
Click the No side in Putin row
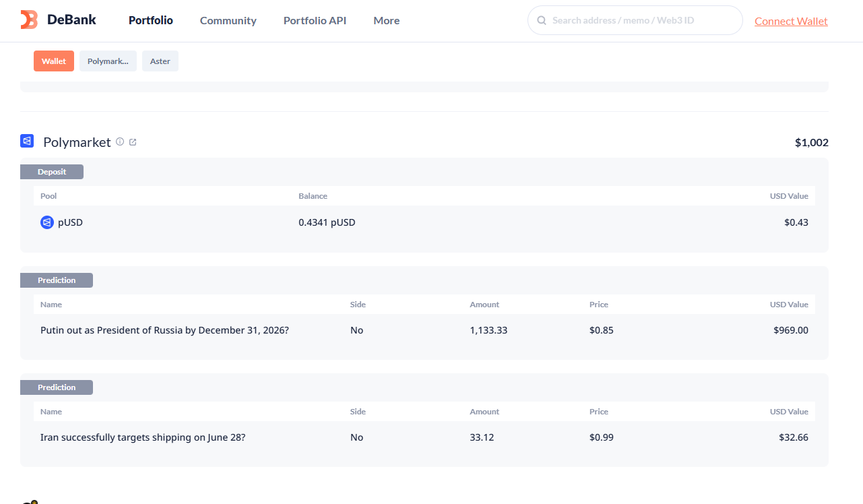(356, 330)
